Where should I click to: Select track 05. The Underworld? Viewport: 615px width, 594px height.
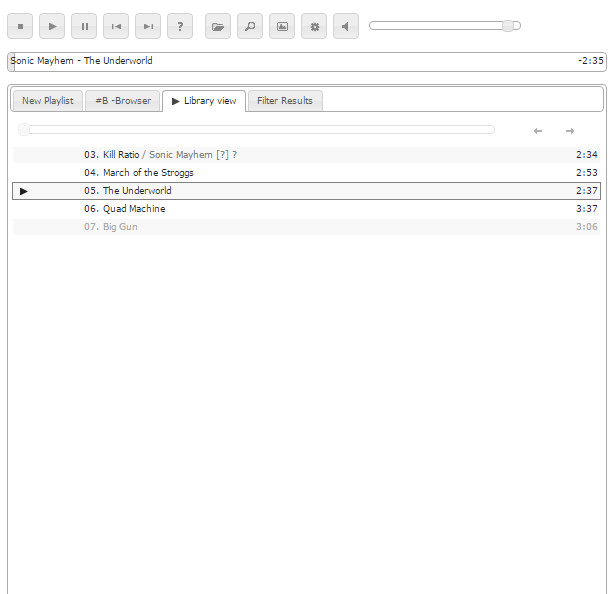307,191
